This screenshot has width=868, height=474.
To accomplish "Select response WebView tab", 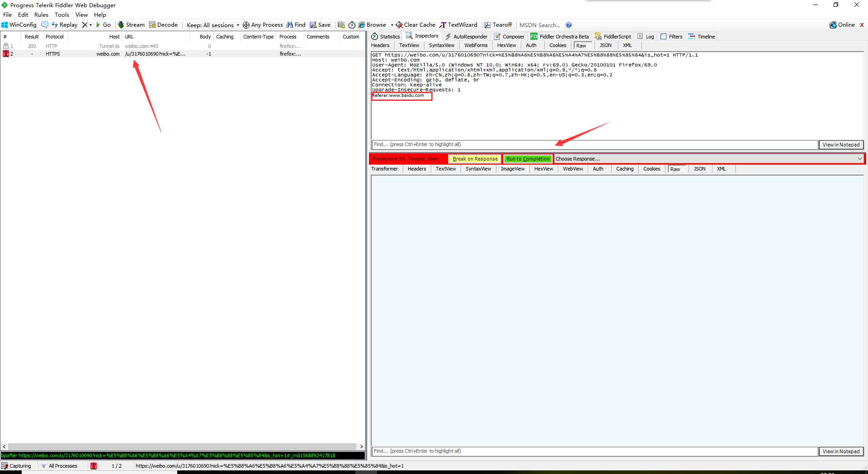I will tap(572, 169).
